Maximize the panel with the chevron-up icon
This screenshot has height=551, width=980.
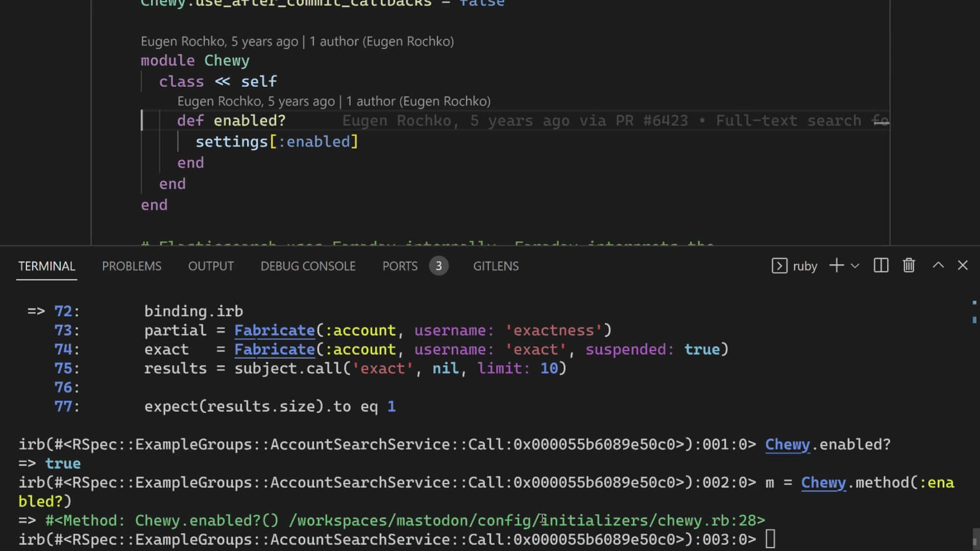[x=938, y=265]
